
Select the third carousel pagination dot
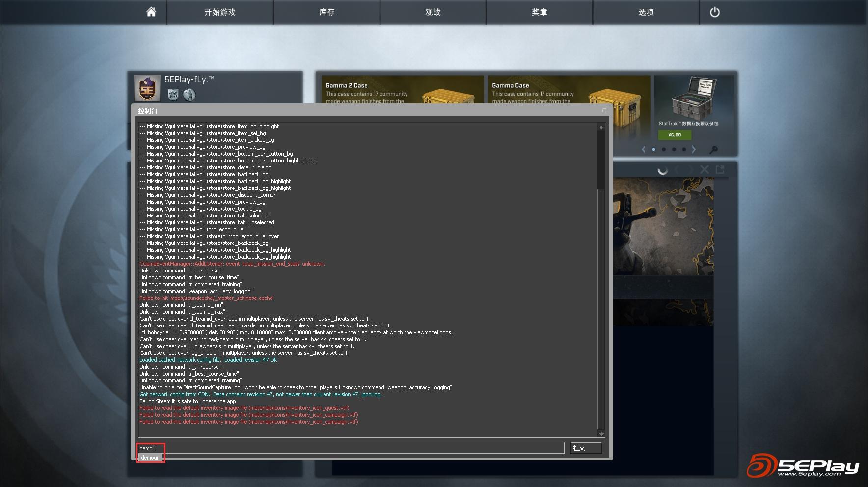tap(674, 150)
